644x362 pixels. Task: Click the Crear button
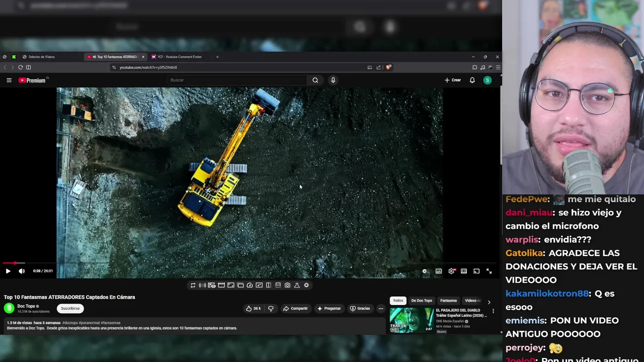tap(452, 80)
